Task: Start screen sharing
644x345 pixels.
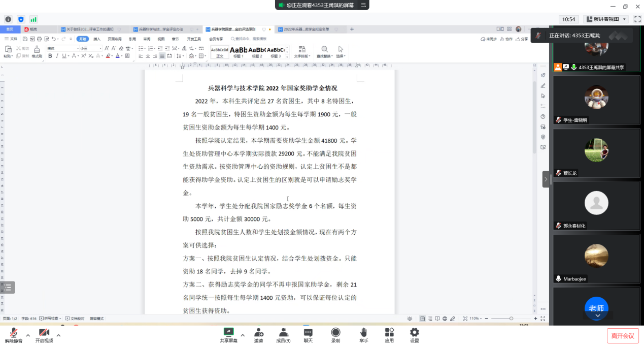Action: coord(228,334)
